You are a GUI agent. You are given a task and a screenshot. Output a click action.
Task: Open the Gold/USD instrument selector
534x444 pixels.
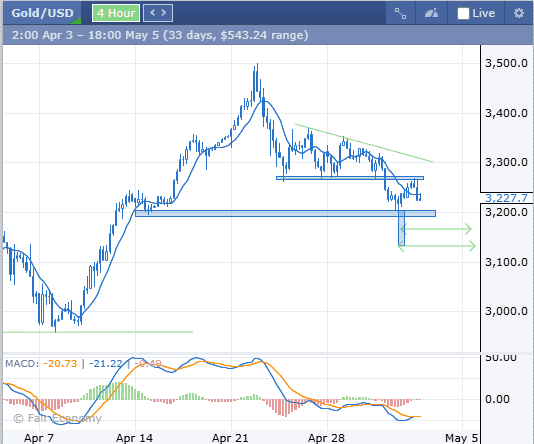pos(42,13)
